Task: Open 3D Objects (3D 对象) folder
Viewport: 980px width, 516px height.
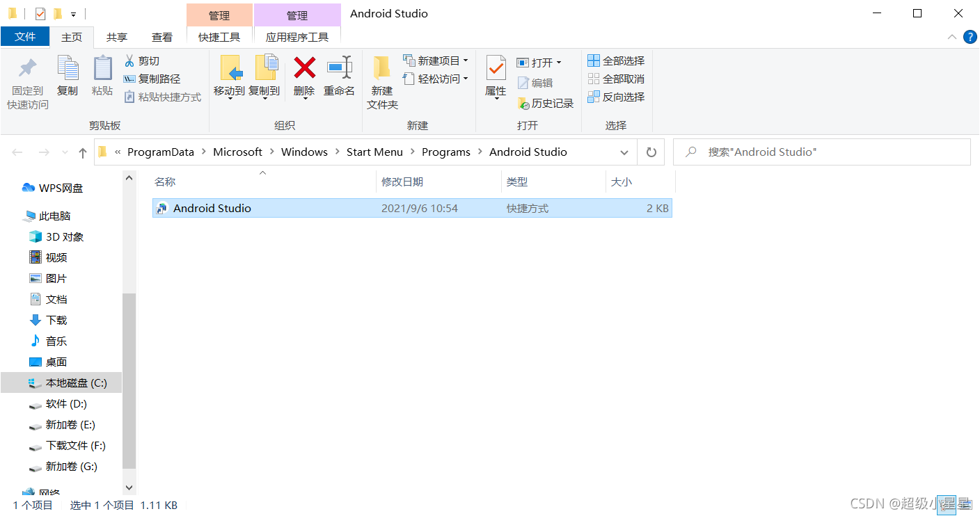Action: (56, 236)
